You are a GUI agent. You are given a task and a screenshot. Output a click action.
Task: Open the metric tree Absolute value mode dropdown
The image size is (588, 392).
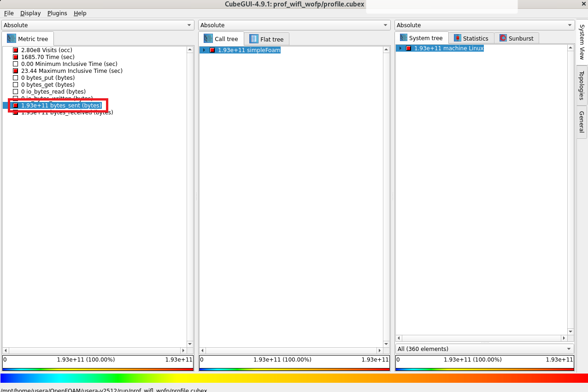click(x=98, y=25)
